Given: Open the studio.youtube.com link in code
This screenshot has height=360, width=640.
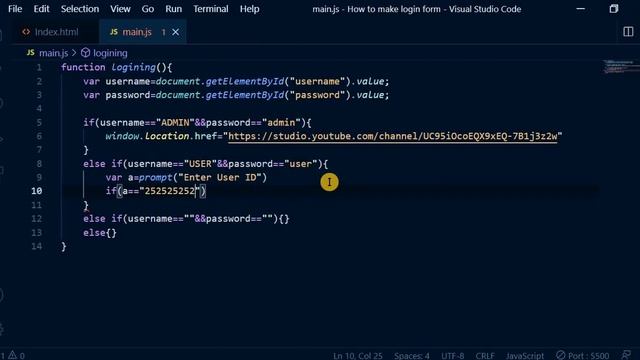Looking at the screenshot, I should point(393,136).
